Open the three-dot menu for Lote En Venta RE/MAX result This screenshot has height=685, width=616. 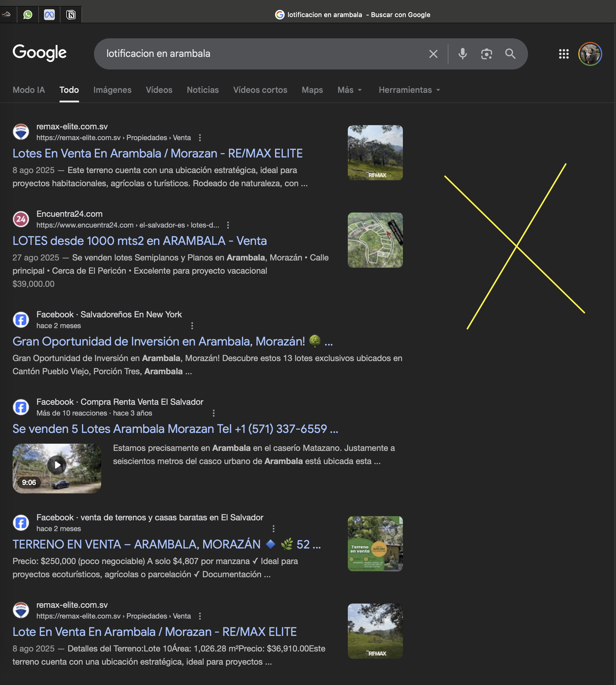(200, 616)
